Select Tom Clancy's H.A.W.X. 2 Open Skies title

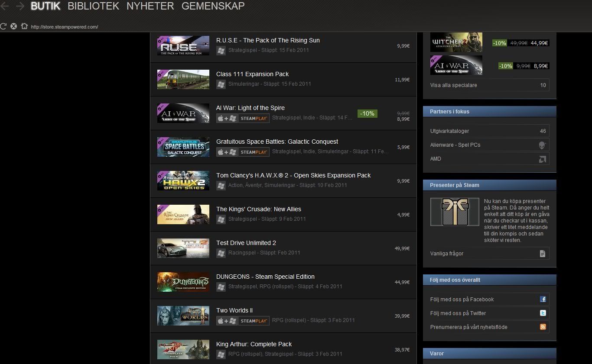pos(293,175)
